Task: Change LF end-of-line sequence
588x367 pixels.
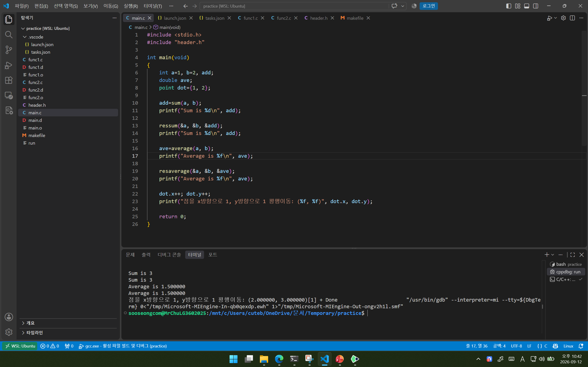Action: click(x=529, y=346)
